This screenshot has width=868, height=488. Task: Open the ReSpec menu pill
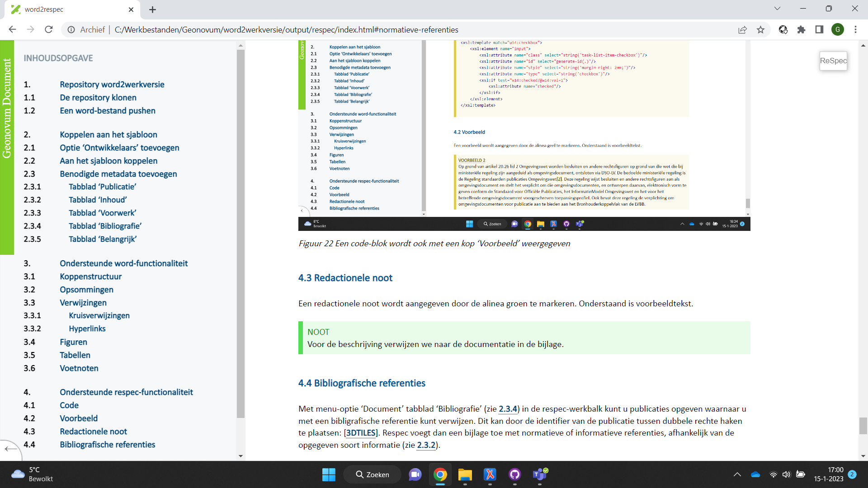coord(833,61)
